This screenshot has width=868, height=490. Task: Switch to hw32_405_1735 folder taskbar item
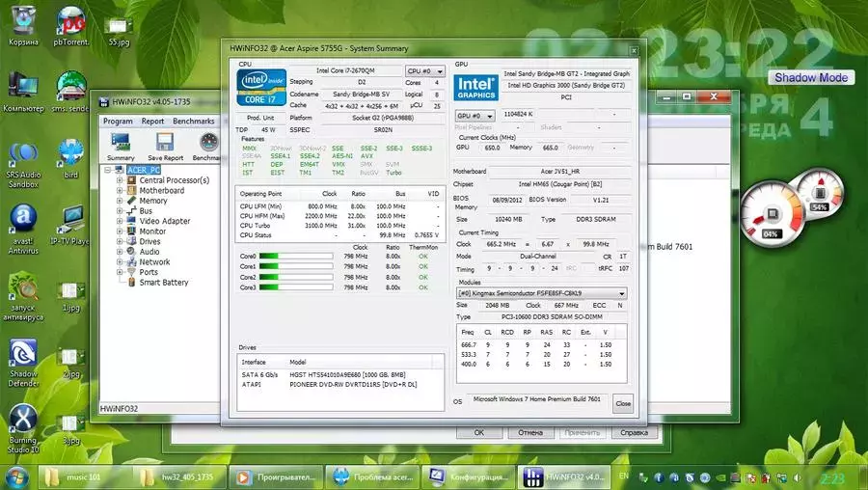click(180, 477)
